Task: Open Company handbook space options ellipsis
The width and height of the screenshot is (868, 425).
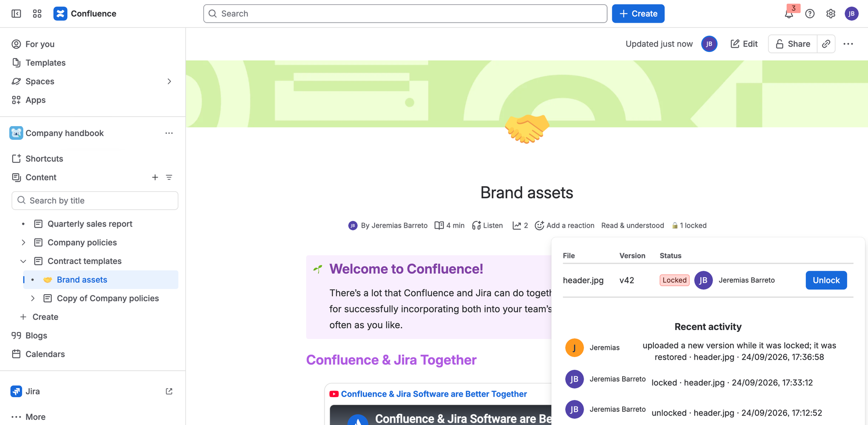Action: click(x=169, y=133)
